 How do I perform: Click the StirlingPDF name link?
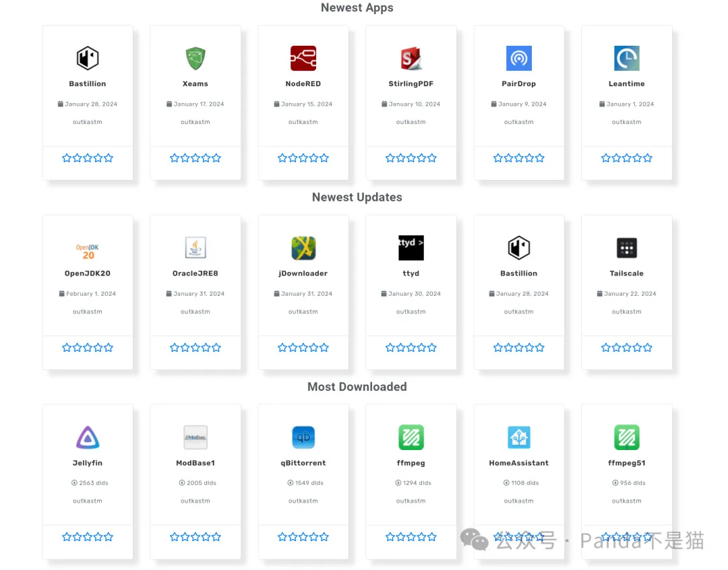[x=411, y=84]
